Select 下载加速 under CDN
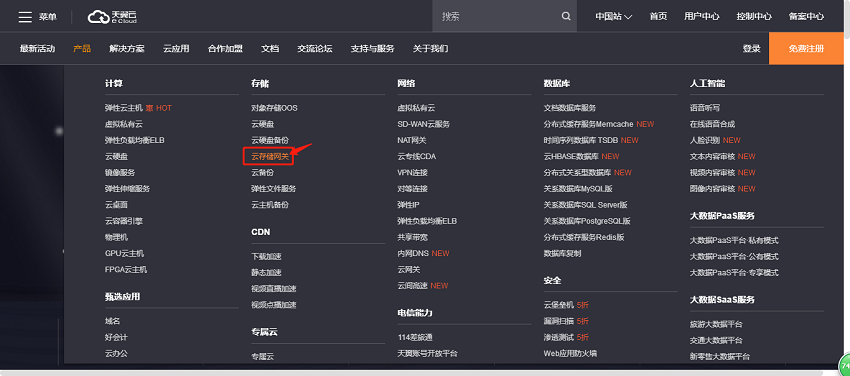850x376 pixels. [266, 256]
